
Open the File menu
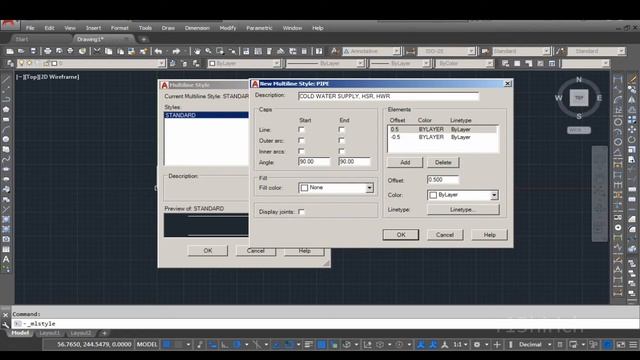coord(30,28)
